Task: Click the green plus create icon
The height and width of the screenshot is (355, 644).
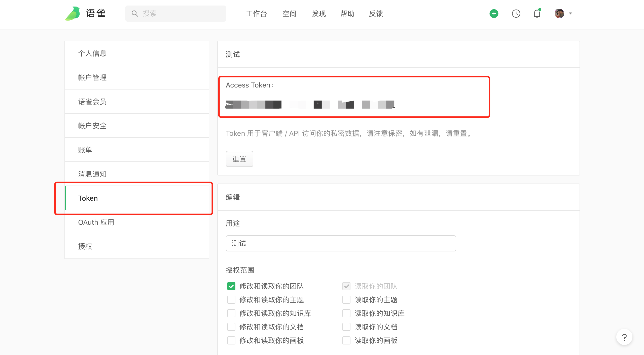Action: coord(494,14)
